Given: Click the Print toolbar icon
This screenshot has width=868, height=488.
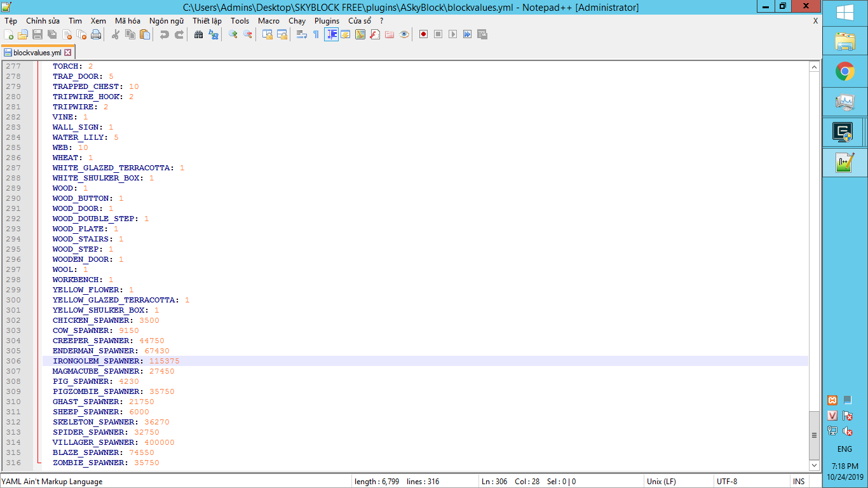Looking at the screenshot, I should click(x=96, y=34).
